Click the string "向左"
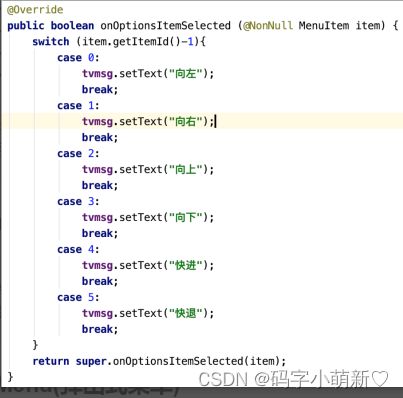Viewport: 403px width, 398px height. coord(186,74)
